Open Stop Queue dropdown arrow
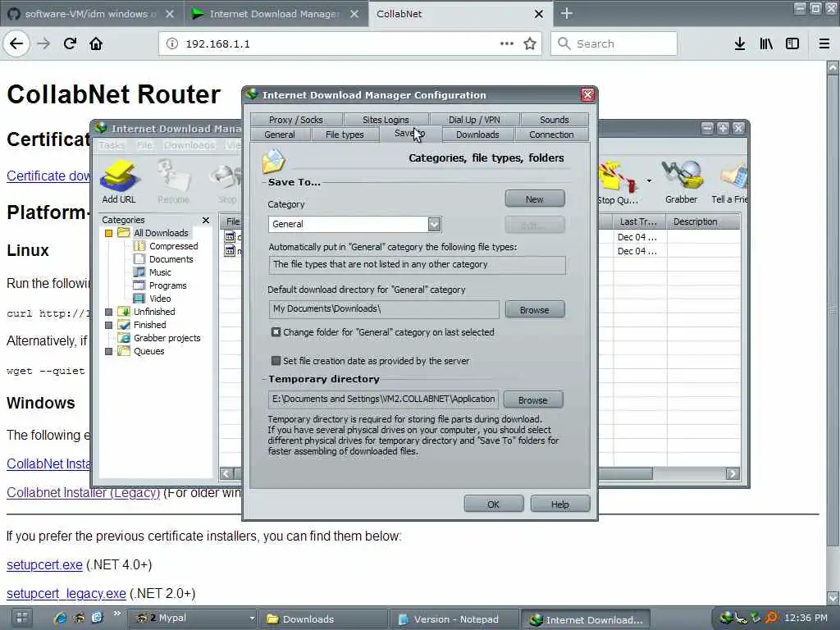The height and width of the screenshot is (630, 840). (649, 180)
